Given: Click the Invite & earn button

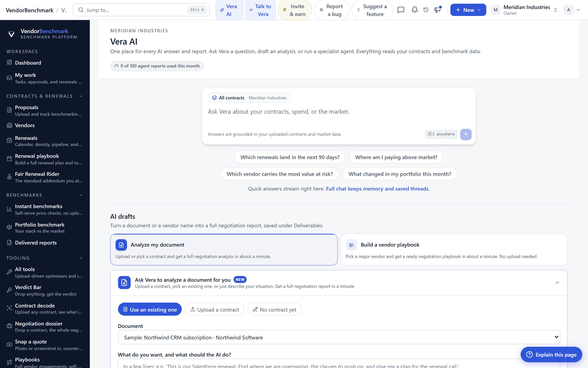Looking at the screenshot, I should 294,10.
